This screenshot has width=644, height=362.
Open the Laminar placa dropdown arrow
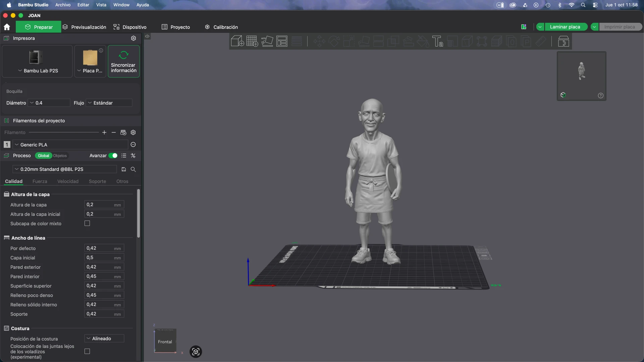540,27
